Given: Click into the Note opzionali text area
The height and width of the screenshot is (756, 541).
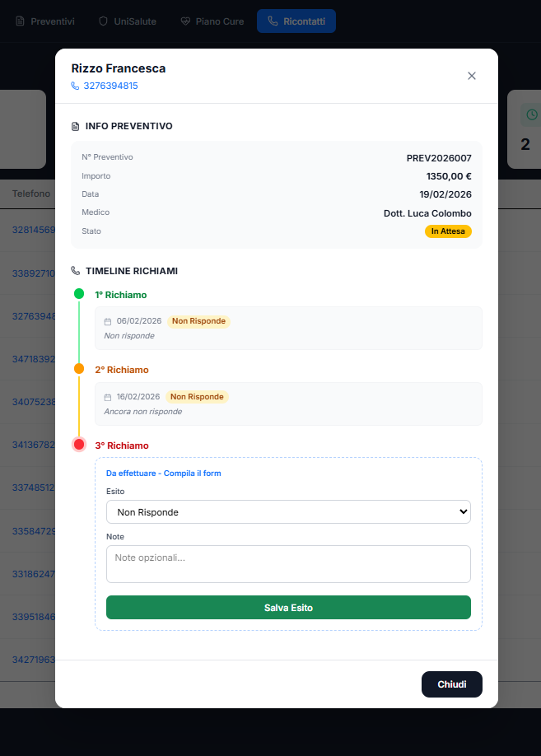Looking at the screenshot, I should pos(288,564).
